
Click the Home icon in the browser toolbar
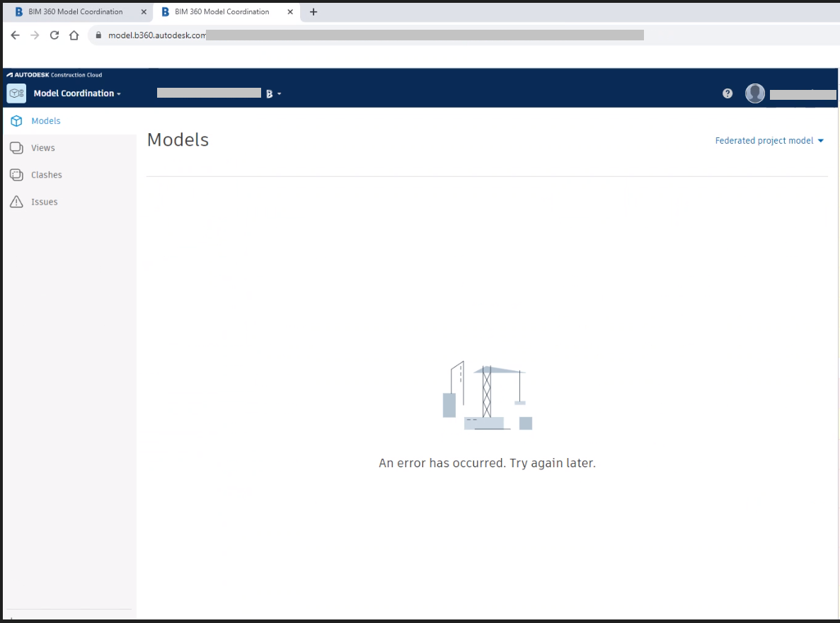pos(74,34)
